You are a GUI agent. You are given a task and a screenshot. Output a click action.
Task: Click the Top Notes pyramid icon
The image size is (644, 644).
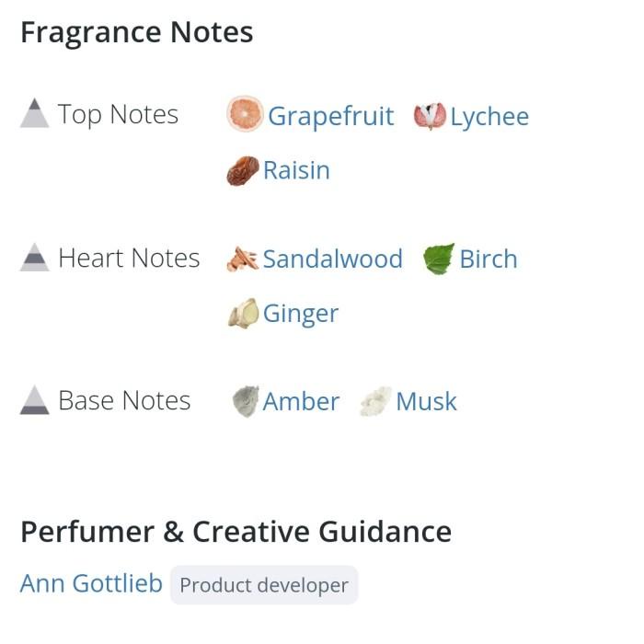point(34,114)
